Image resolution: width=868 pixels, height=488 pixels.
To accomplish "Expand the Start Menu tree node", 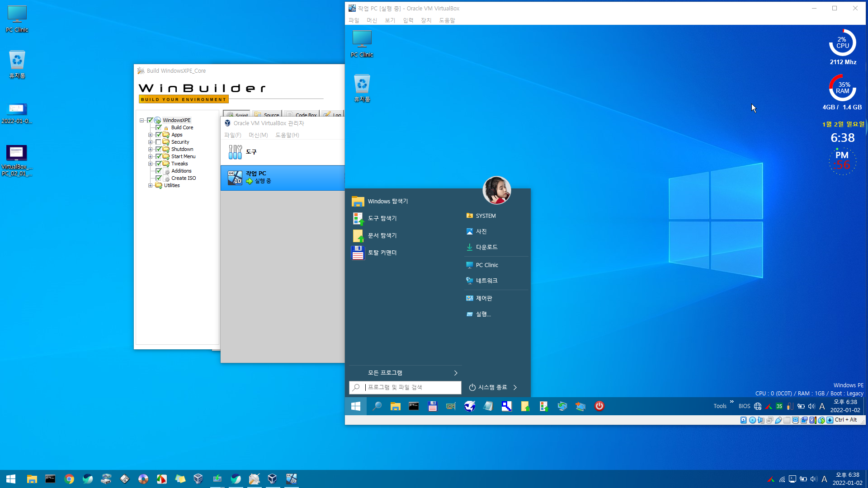I will (150, 156).
